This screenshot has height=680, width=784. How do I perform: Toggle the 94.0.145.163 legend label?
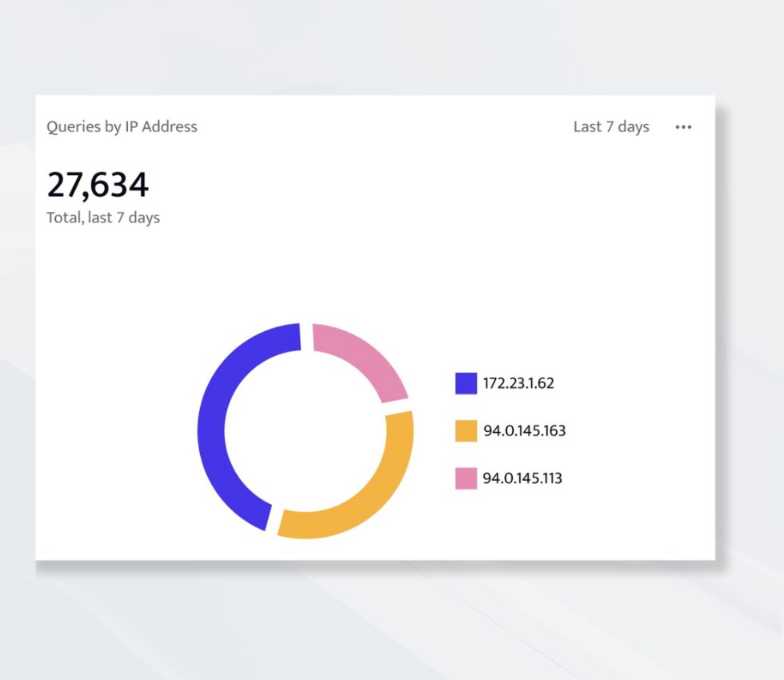coord(524,431)
